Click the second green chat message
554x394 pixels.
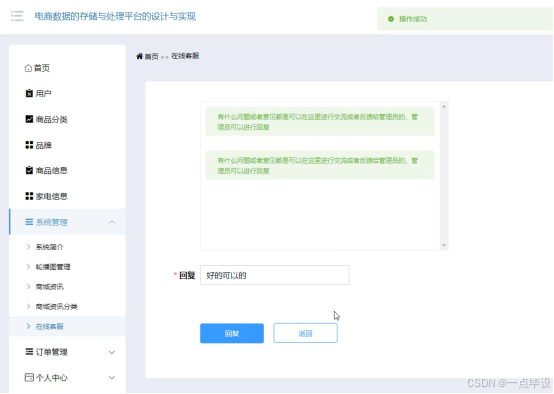[x=320, y=165]
